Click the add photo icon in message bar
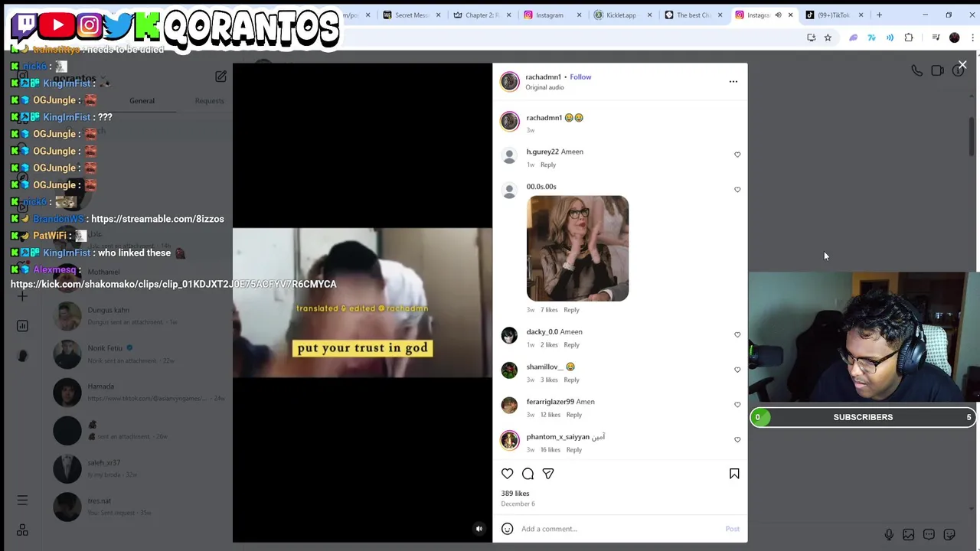The image size is (980, 551). tap(909, 535)
